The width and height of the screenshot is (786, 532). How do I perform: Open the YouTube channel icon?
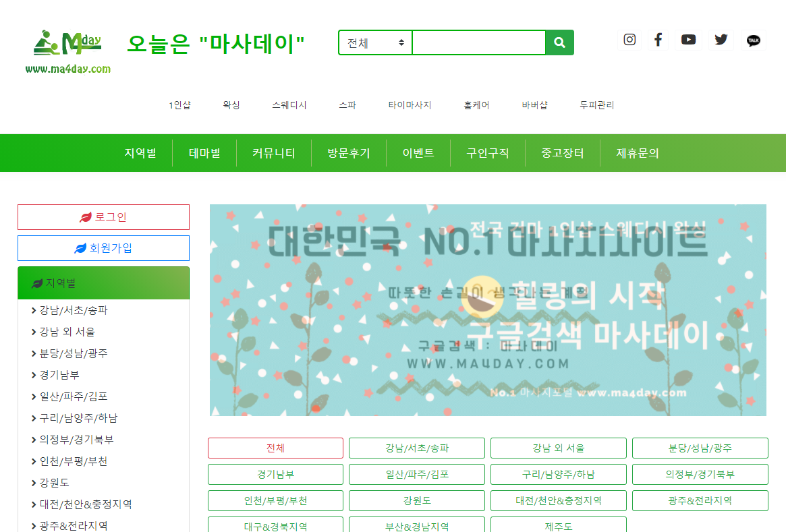(x=688, y=40)
